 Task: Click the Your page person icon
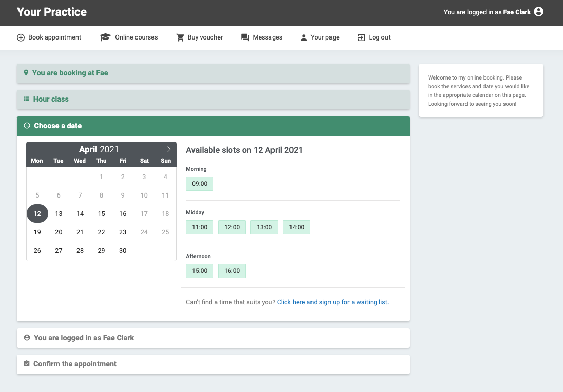coord(304,37)
